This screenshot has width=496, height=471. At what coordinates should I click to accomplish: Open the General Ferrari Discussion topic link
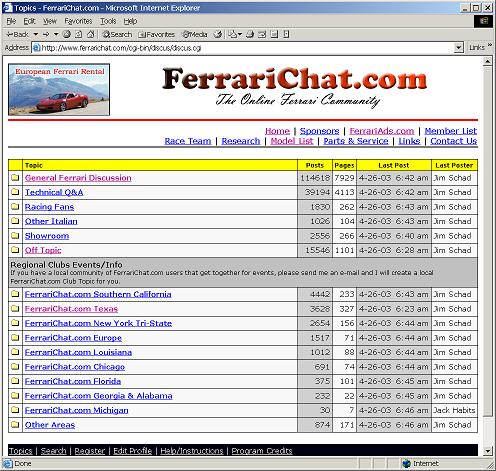click(78, 178)
